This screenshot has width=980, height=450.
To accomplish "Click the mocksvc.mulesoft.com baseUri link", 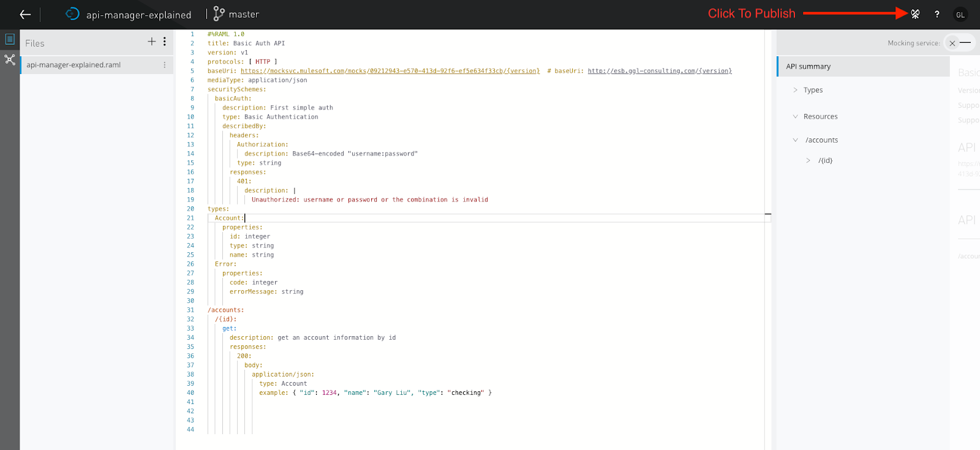I will [x=390, y=71].
